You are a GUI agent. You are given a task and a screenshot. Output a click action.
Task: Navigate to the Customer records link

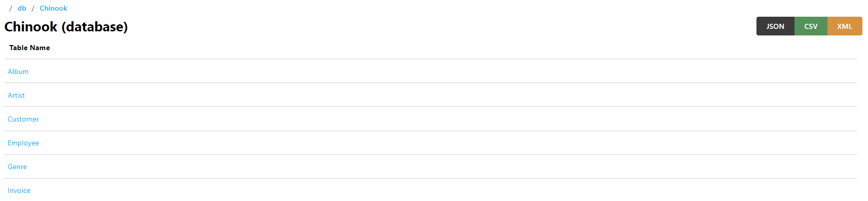(23, 119)
